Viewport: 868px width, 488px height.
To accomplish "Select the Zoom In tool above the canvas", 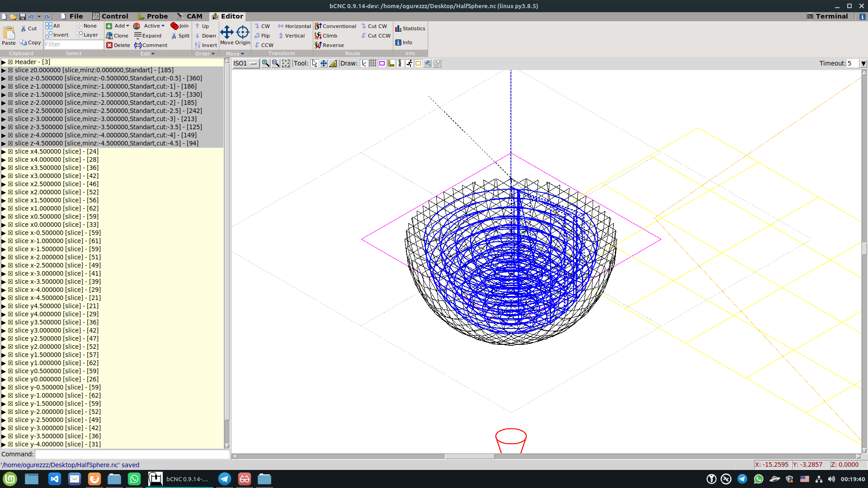I will pyautogui.click(x=266, y=63).
